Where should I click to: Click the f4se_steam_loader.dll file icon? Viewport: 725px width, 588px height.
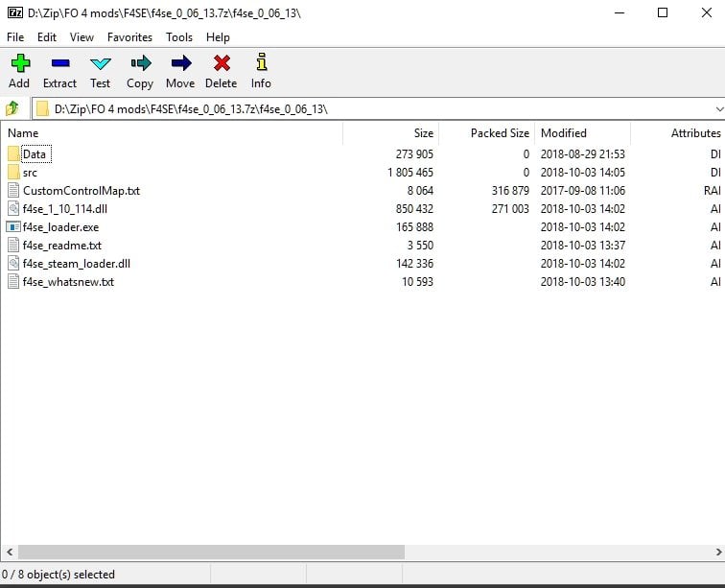point(13,263)
